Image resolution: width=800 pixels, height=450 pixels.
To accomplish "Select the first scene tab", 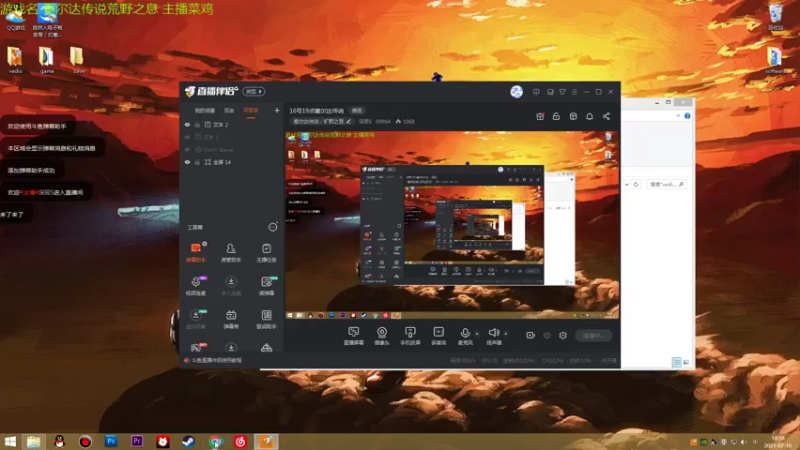I will (205, 110).
